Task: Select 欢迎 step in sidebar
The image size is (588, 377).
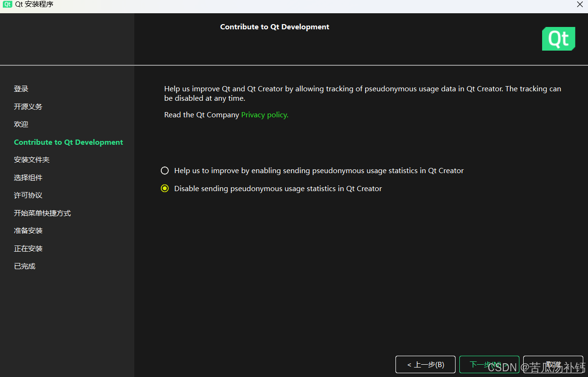Action: pos(21,124)
